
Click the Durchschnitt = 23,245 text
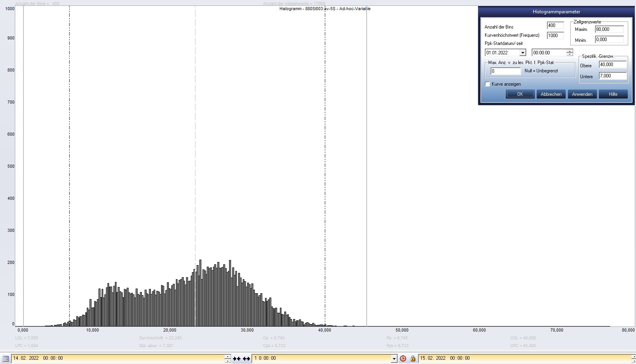click(160, 338)
